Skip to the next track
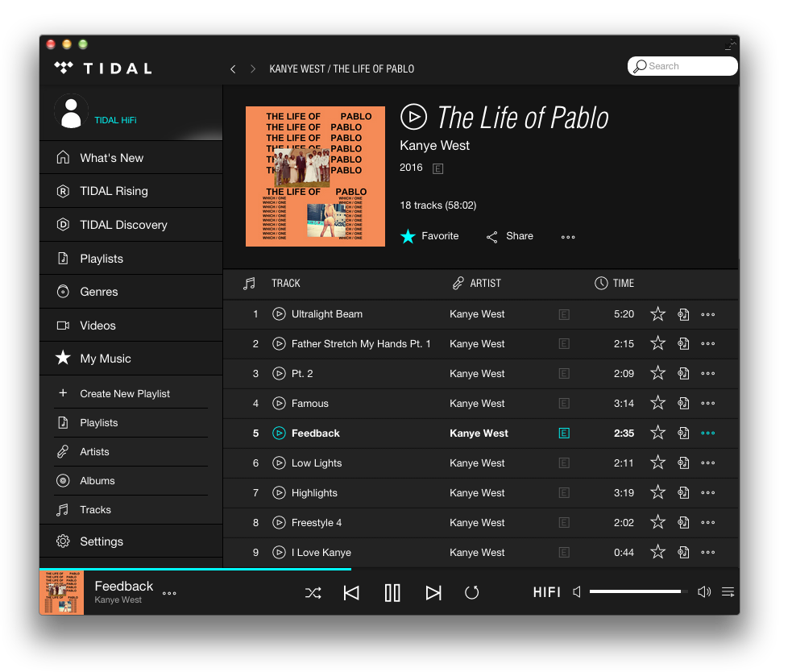This screenshot has width=792, height=672. [x=433, y=593]
